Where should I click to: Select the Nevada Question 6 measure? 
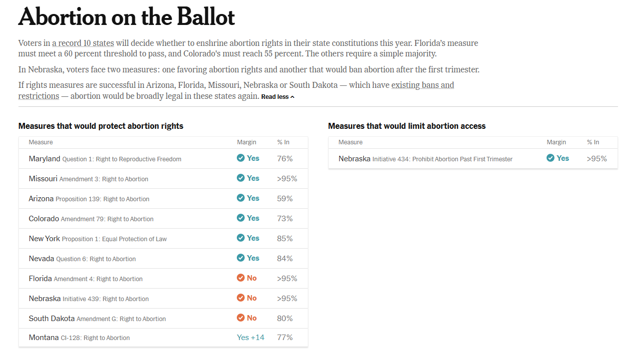pyautogui.click(x=82, y=259)
